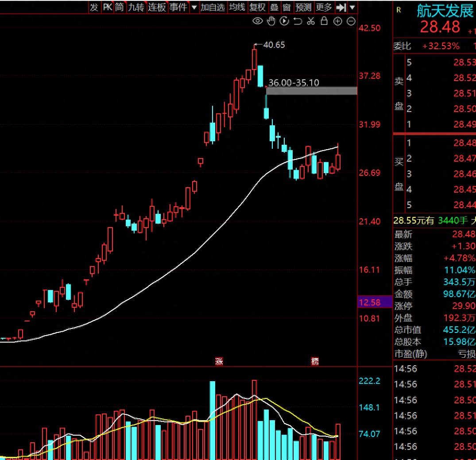The height and width of the screenshot is (460, 476).
Task: Click the 总市值 455.2亿 value
Action: (x=459, y=330)
